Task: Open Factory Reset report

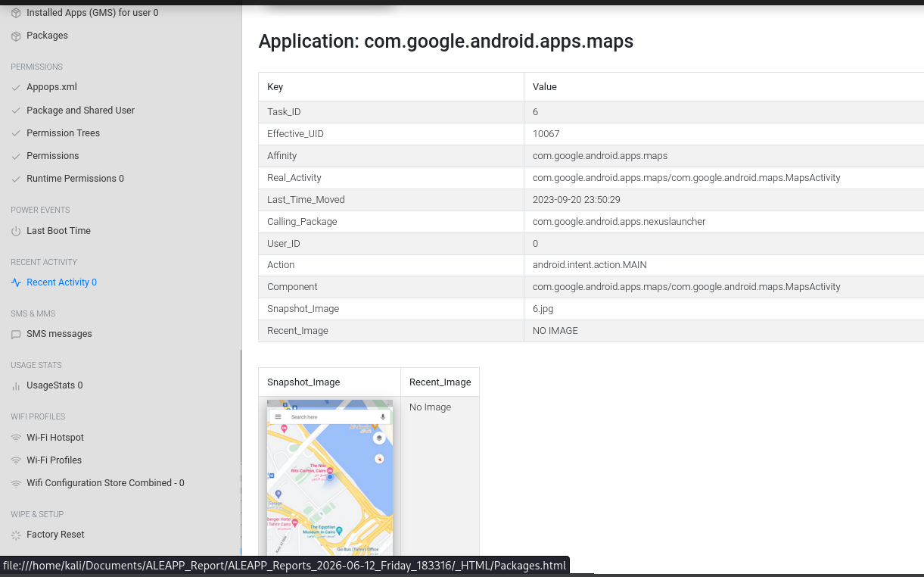Action: pyautogui.click(x=55, y=535)
